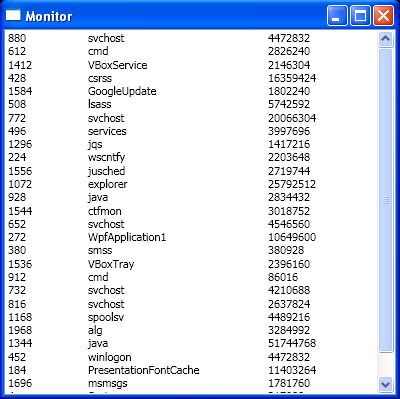Image resolution: width=400 pixels, height=399 pixels.
Task: Select the explorer process name
Action: pos(107,184)
